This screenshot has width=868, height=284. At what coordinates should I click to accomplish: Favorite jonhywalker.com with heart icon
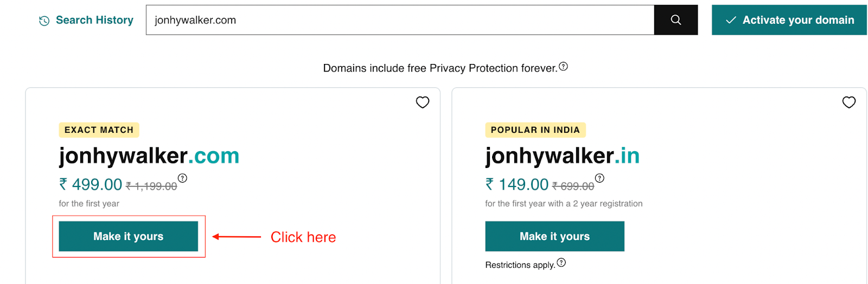(x=423, y=102)
